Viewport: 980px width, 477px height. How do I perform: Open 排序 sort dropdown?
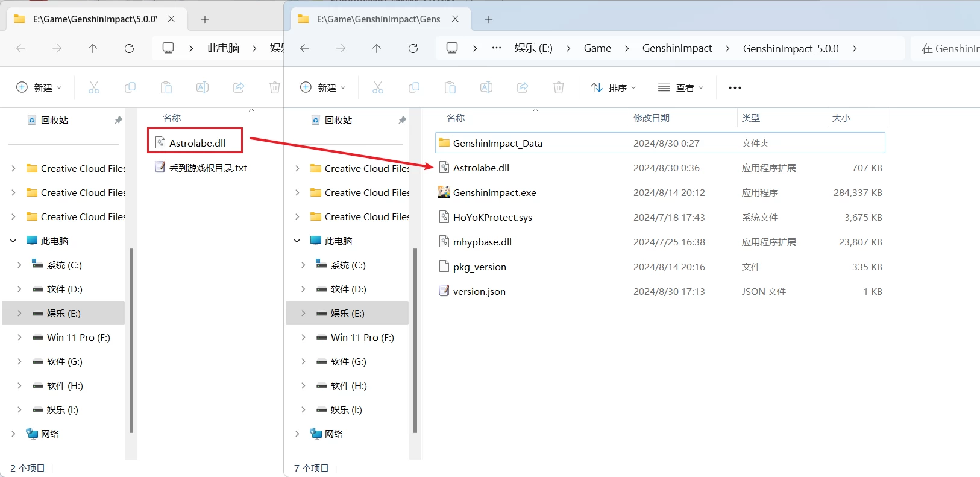(614, 87)
